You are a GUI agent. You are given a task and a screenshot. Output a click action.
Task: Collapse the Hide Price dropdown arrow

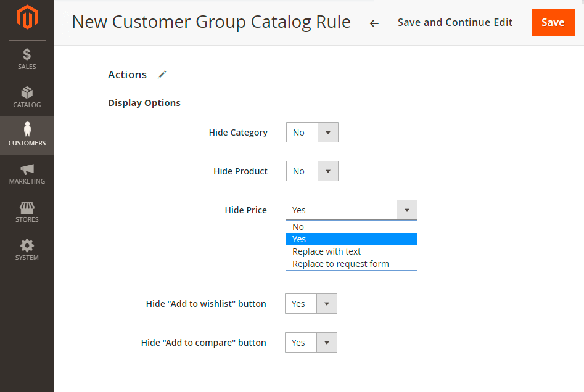pyautogui.click(x=407, y=210)
